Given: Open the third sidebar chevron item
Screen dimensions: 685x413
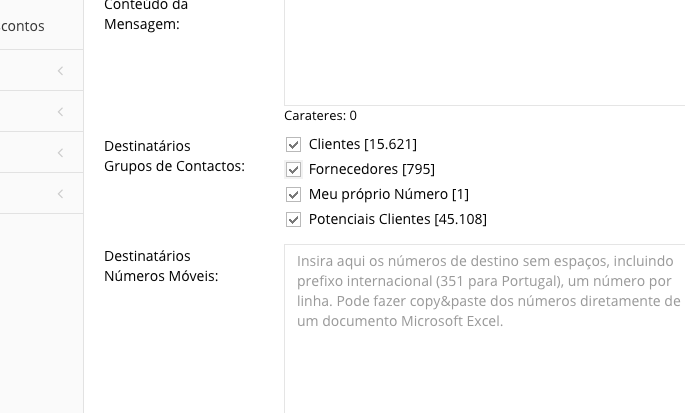Looking at the screenshot, I should click(61, 153).
